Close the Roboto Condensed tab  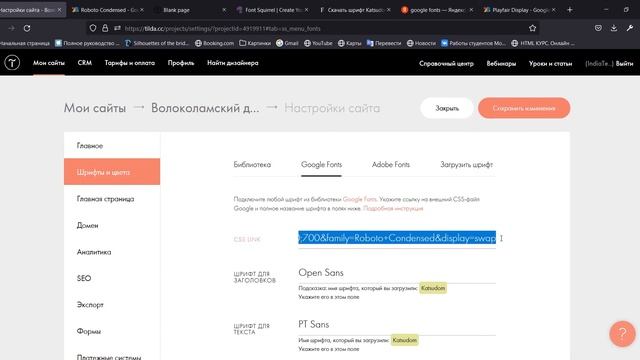pyautogui.click(x=142, y=9)
